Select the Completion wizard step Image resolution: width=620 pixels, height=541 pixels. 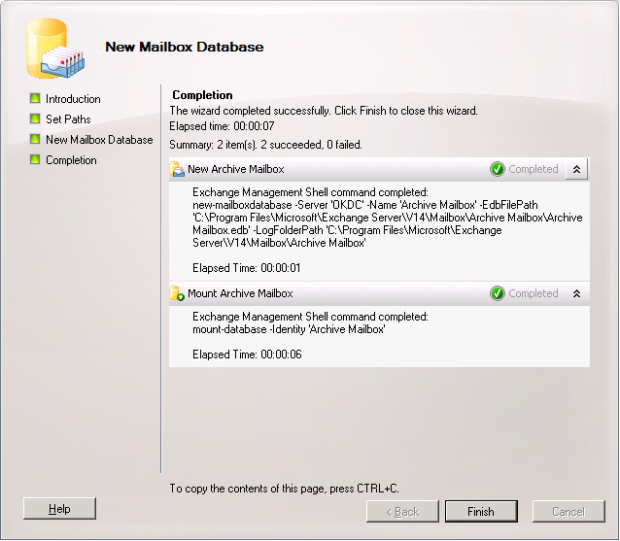tap(71, 160)
